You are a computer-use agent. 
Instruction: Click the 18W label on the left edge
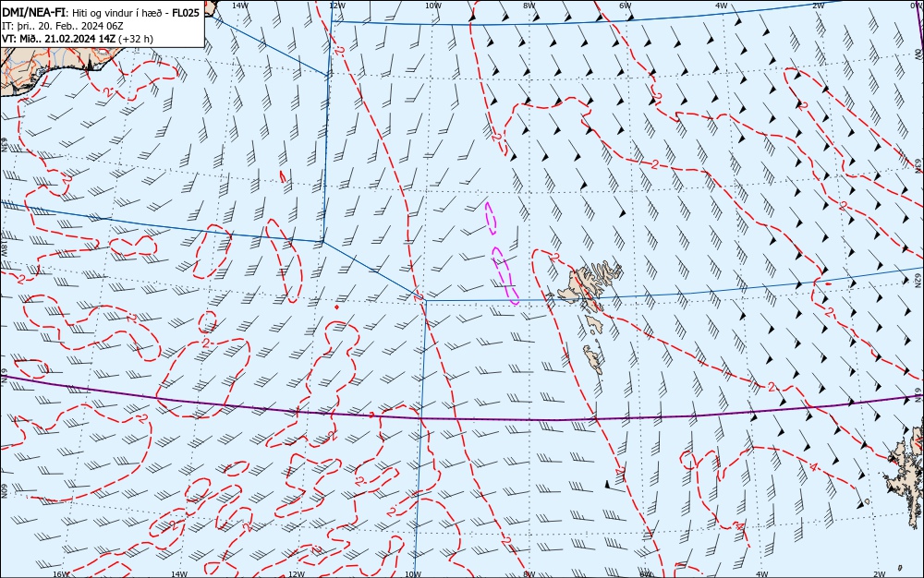(4, 249)
